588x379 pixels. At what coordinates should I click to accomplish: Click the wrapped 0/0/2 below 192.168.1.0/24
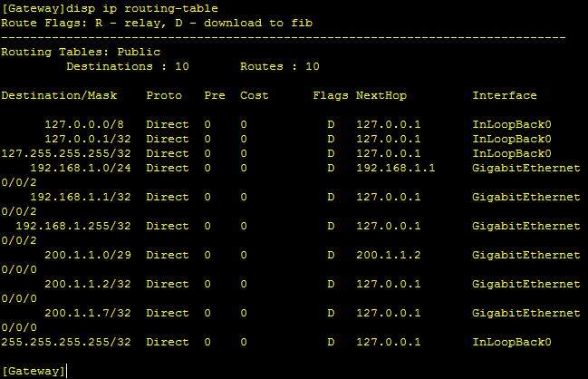[19, 182]
